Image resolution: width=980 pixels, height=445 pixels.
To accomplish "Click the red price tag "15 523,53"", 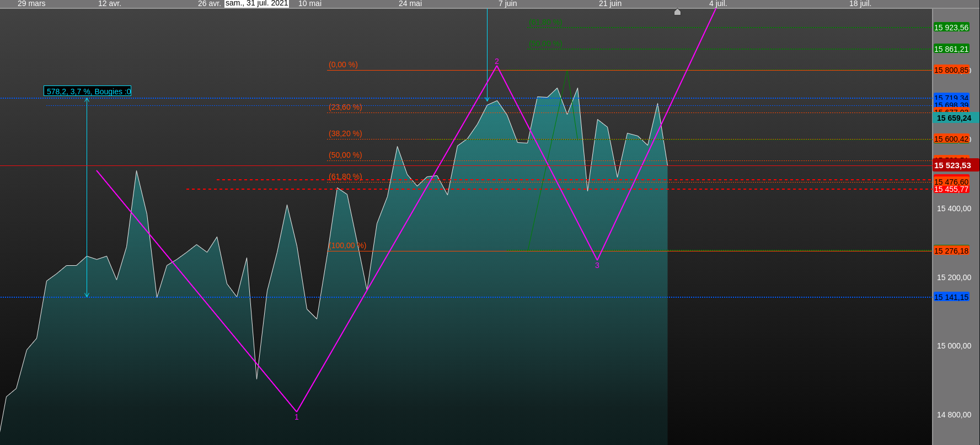I will point(956,165).
